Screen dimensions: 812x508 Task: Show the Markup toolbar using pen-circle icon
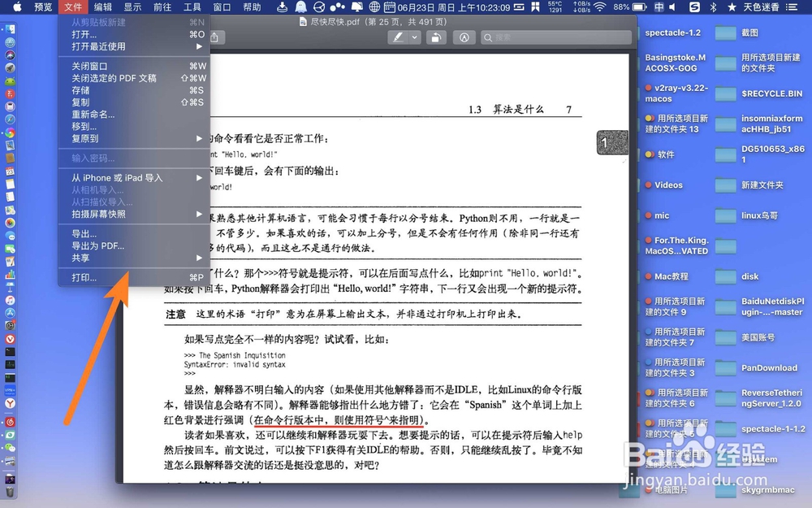click(x=464, y=37)
